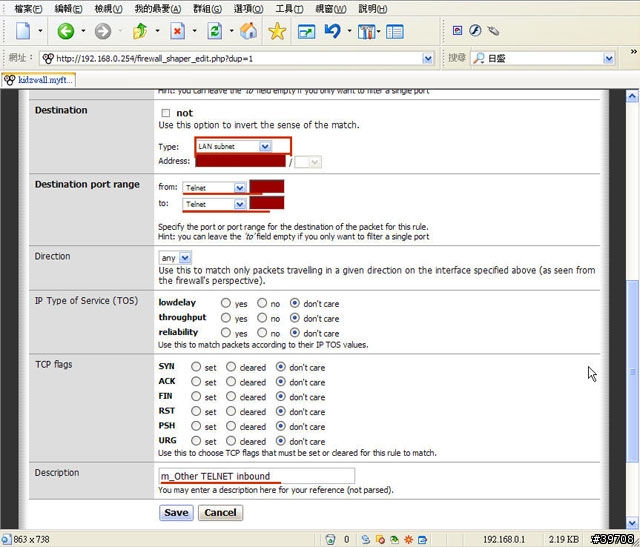Select throughput no radio button
Viewport: 640px width, 547px height.
tap(262, 318)
